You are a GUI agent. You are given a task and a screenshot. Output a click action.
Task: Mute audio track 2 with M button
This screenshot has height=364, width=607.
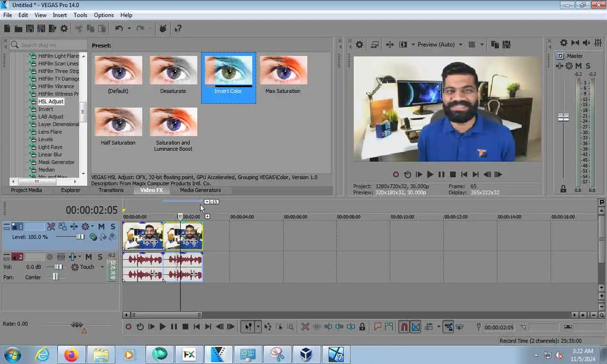(x=88, y=257)
